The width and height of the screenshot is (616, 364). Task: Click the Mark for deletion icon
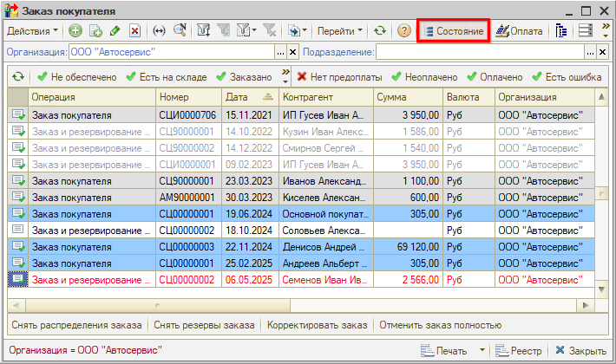click(x=134, y=31)
